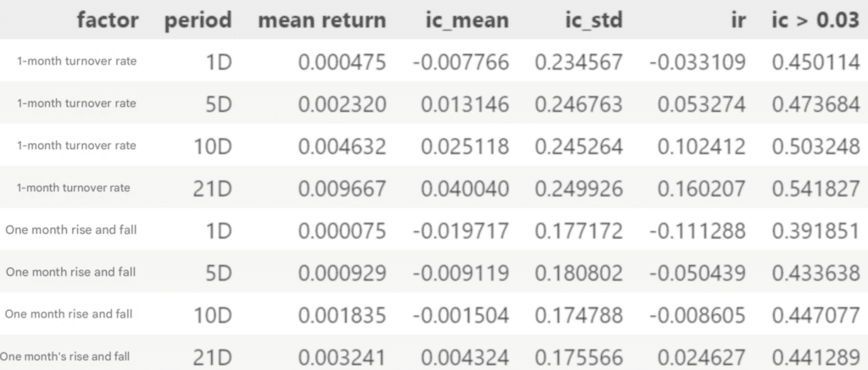Image resolution: width=868 pixels, height=370 pixels.
Task: Select the "period" column header
Action: pos(198,20)
